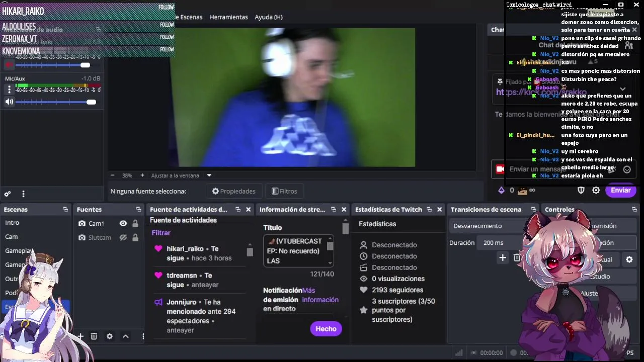Delete transition with trash icon
The image size is (644, 362).
(x=517, y=258)
